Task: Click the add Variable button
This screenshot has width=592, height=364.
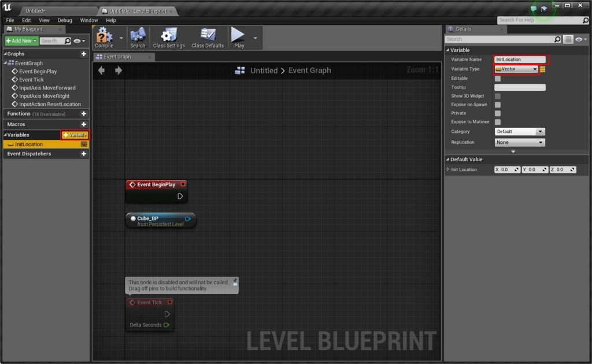Action: click(75, 135)
